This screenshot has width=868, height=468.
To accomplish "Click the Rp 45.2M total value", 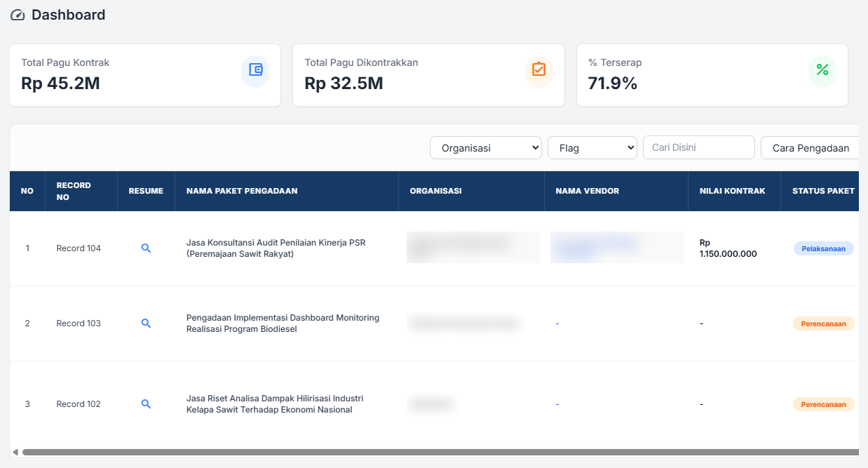I will [60, 83].
